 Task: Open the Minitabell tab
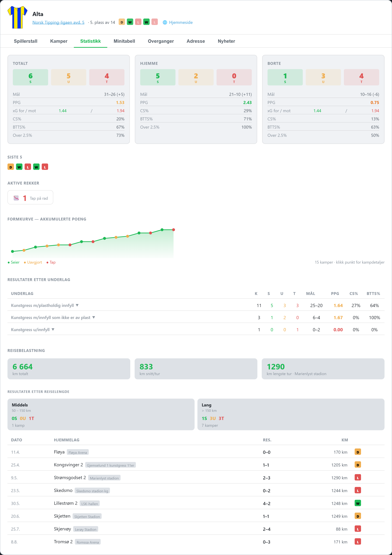coord(124,41)
